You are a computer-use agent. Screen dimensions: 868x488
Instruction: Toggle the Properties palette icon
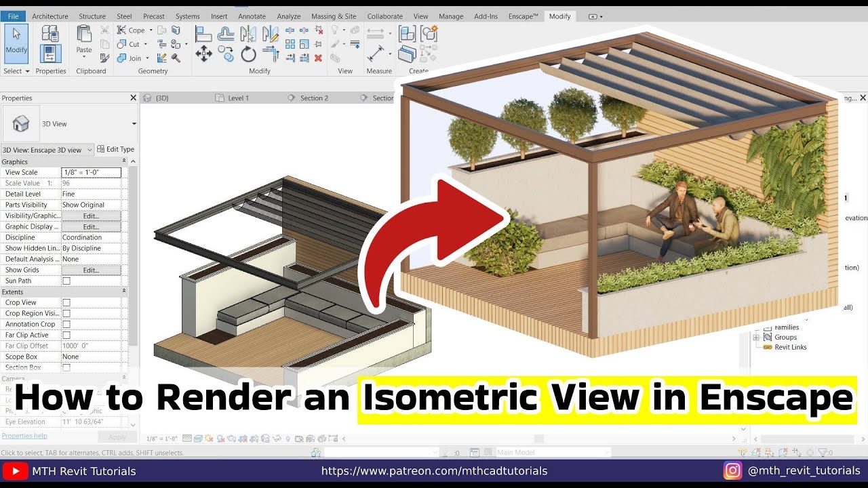click(50, 54)
